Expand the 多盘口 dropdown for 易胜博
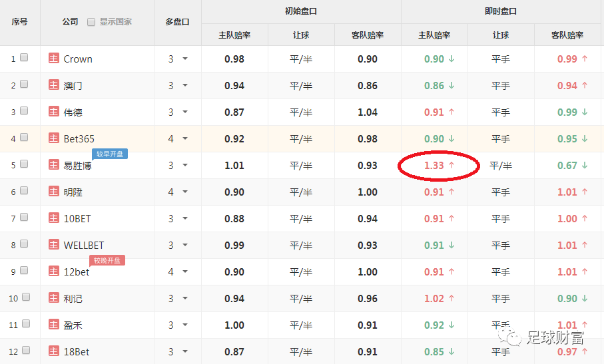This screenshot has height=364, width=604. [185, 165]
